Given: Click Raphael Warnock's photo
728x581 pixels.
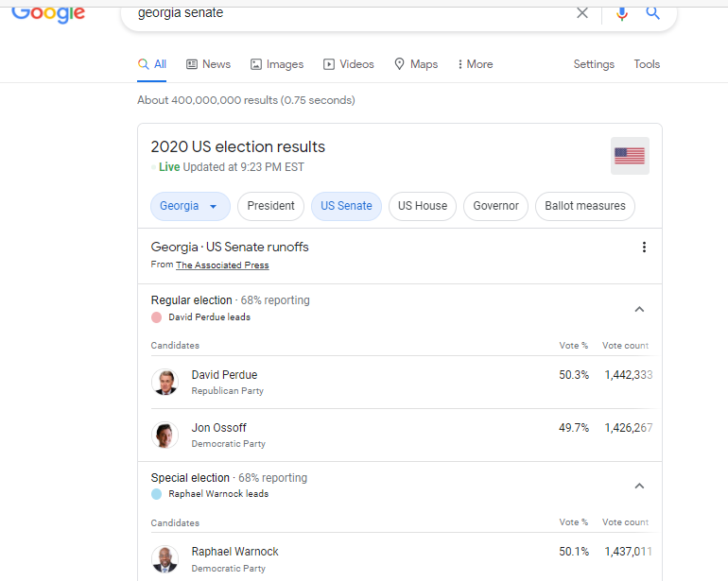Looking at the screenshot, I should tap(165, 559).
